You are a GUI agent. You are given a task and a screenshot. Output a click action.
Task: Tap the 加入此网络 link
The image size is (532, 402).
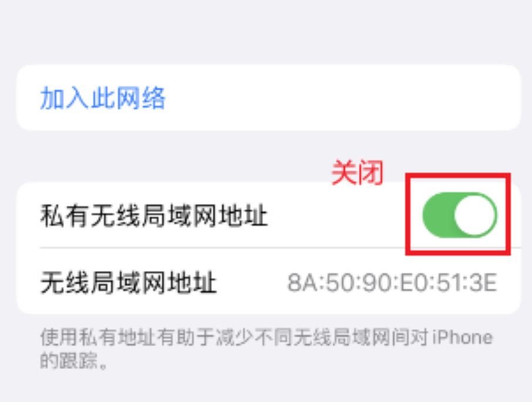103,98
